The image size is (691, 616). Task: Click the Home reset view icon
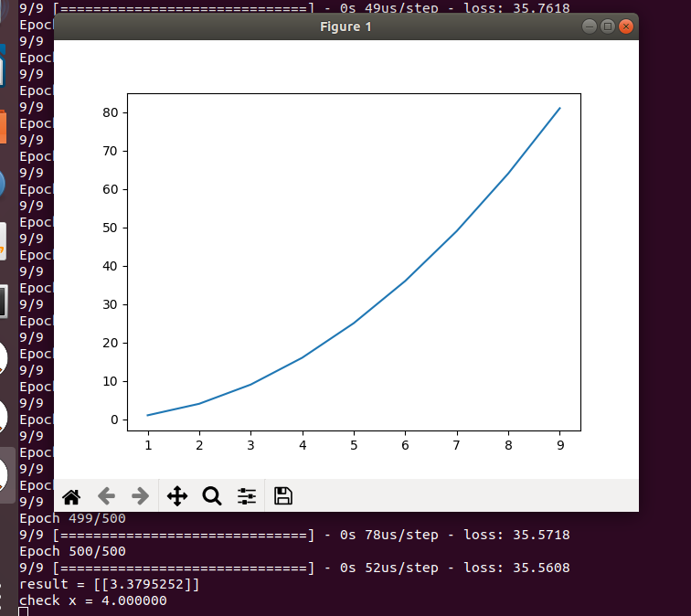pyautogui.click(x=71, y=496)
